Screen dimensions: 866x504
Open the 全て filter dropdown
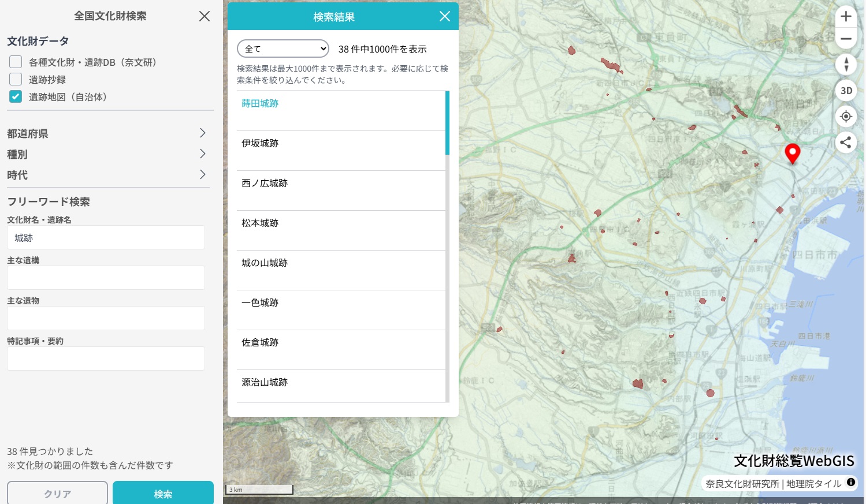[283, 48]
